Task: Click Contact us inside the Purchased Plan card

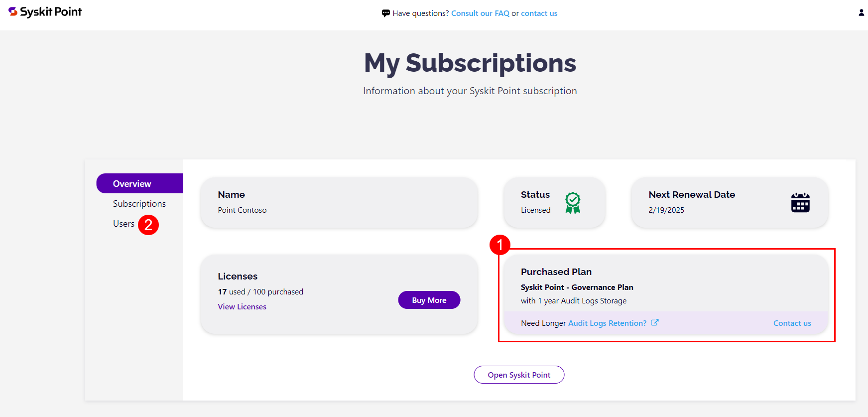Action: (792, 323)
